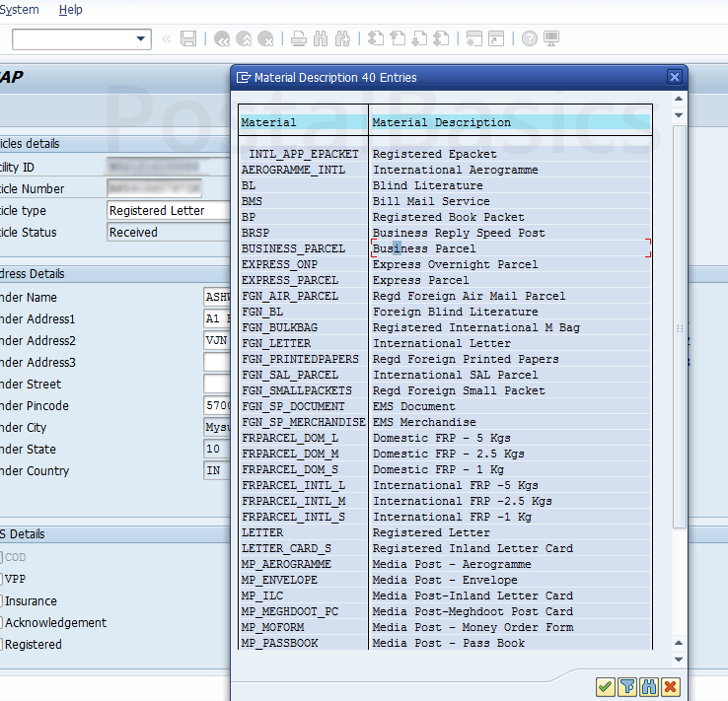Click the Customize Local Layout monitor icon
The height and width of the screenshot is (701, 728).
(x=551, y=38)
